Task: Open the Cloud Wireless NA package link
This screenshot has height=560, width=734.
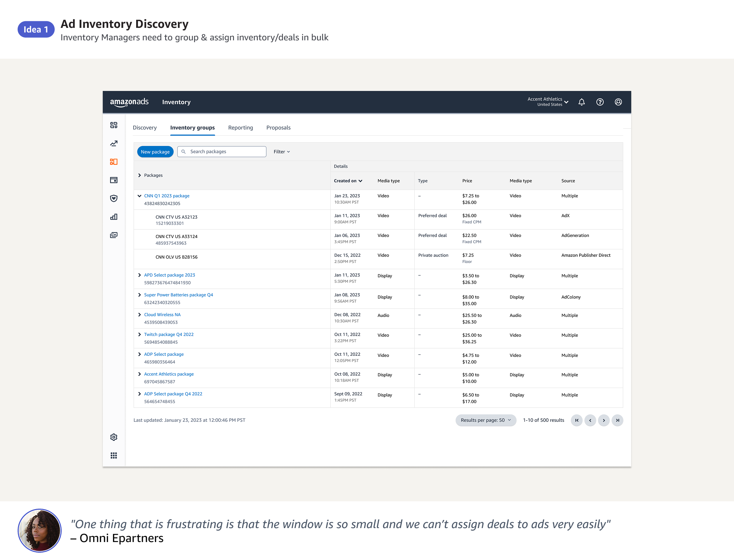Action: [162, 314]
